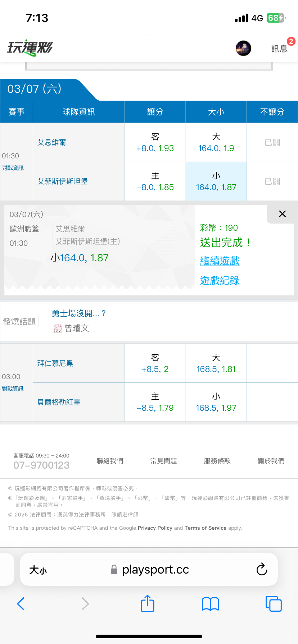Open 訊息 notifications with badge

click(x=280, y=48)
